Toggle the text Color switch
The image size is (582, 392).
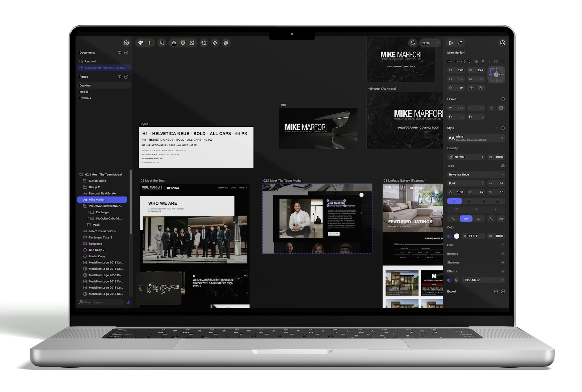point(450,236)
